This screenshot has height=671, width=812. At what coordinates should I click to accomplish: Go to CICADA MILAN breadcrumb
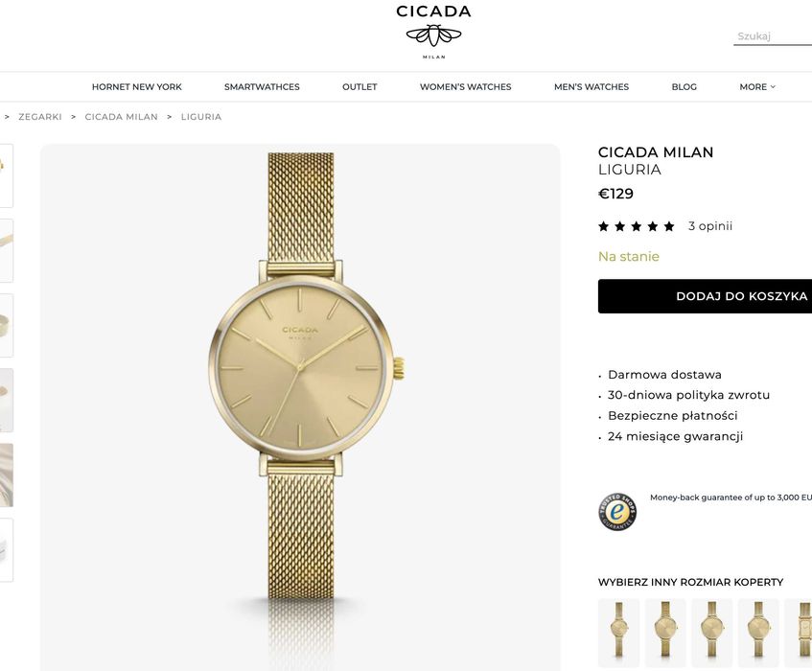tap(121, 117)
